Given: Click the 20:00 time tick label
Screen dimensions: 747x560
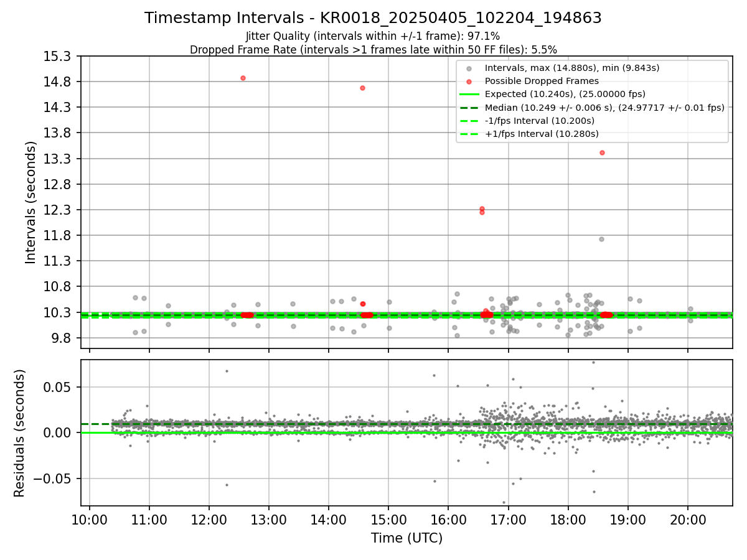Looking at the screenshot, I should pos(687,521).
